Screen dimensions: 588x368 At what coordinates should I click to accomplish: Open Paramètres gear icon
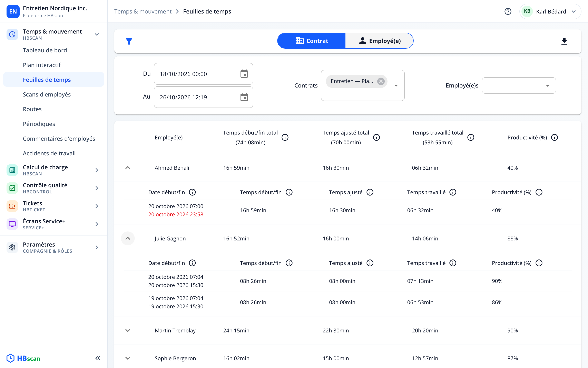12,248
